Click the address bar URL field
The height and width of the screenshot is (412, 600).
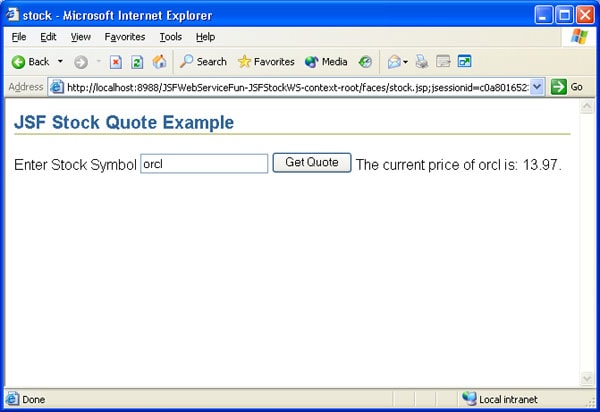click(298, 87)
